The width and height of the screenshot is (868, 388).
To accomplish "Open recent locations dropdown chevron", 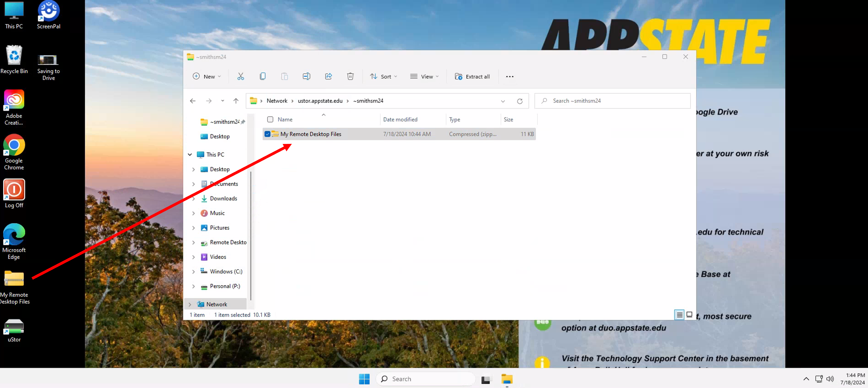I will coord(222,101).
